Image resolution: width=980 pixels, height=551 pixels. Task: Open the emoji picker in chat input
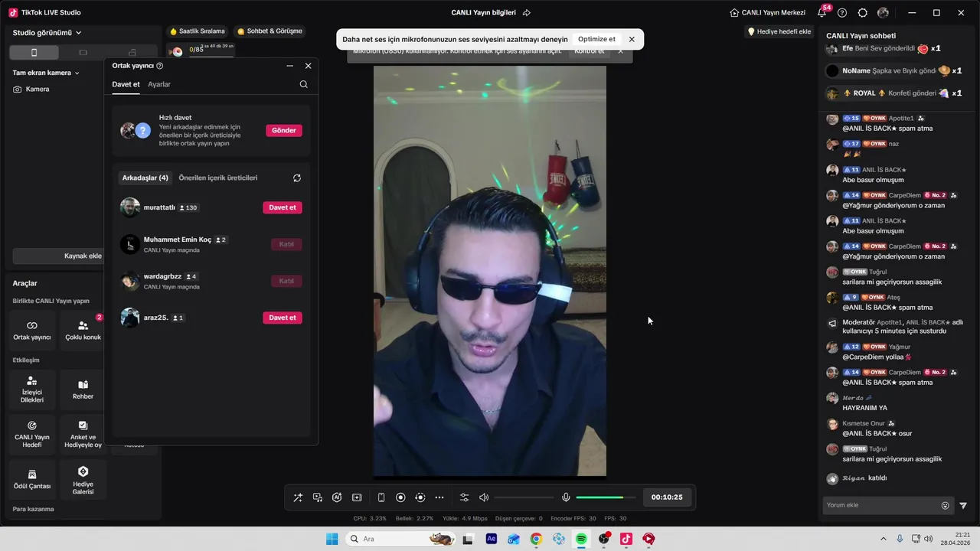click(945, 505)
